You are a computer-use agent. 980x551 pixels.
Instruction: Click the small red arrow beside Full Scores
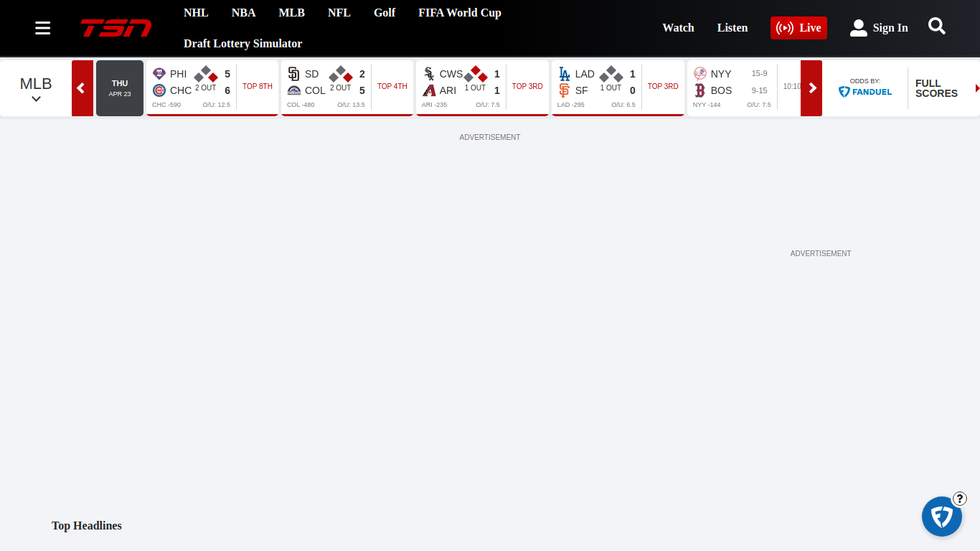pyautogui.click(x=977, y=88)
